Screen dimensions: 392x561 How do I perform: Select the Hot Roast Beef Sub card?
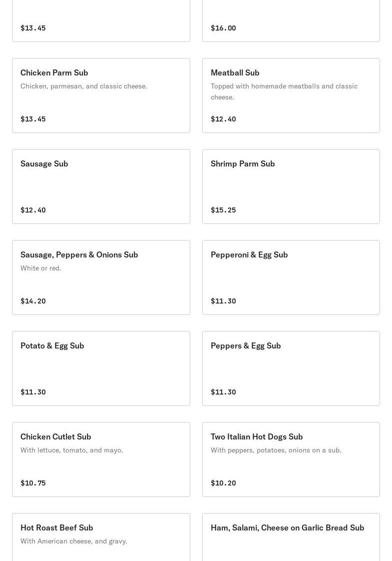pos(101,537)
